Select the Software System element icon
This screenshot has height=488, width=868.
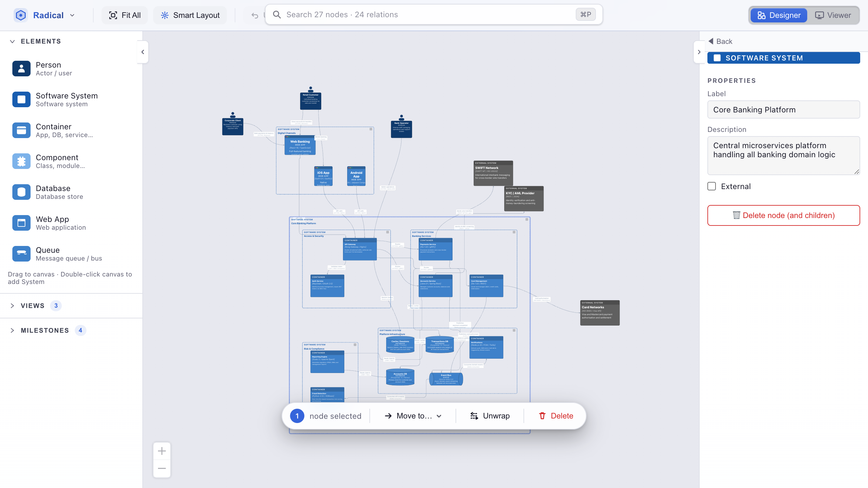[21, 99]
